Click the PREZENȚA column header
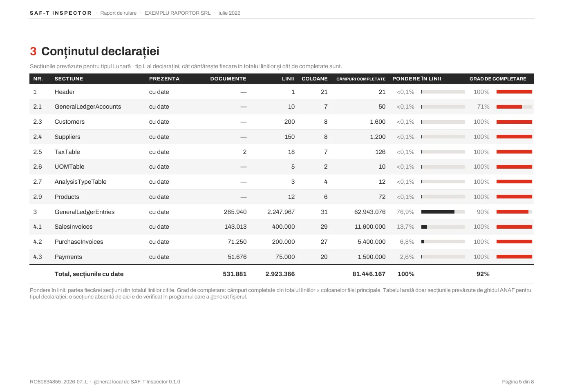The height and width of the screenshot is (392, 564). [x=164, y=79]
